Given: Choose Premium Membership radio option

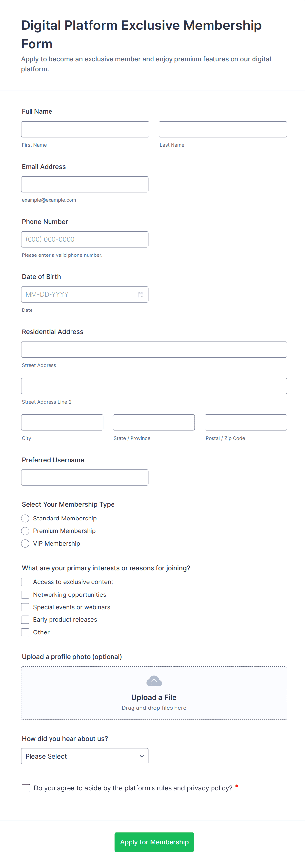Looking at the screenshot, I should [25, 531].
